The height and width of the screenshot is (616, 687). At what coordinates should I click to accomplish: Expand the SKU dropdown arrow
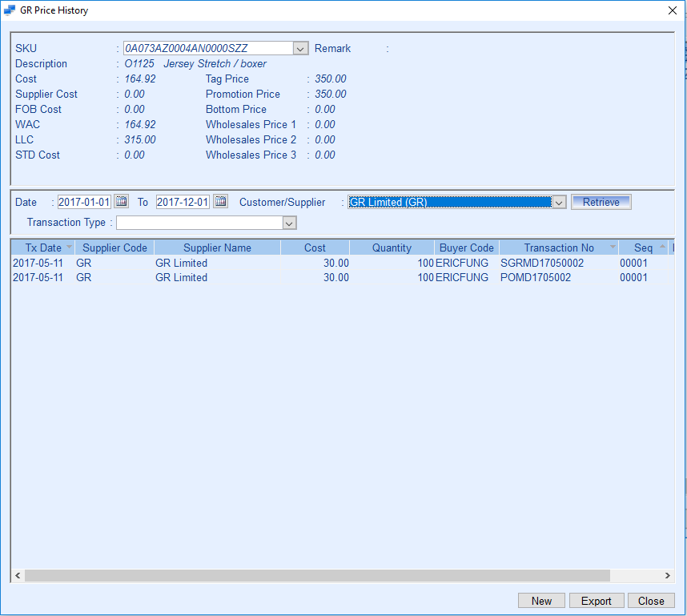300,48
